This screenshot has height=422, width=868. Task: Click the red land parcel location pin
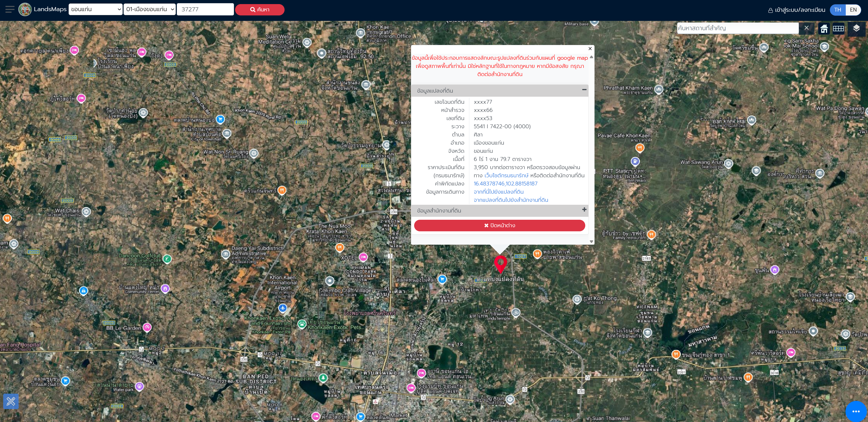click(500, 264)
